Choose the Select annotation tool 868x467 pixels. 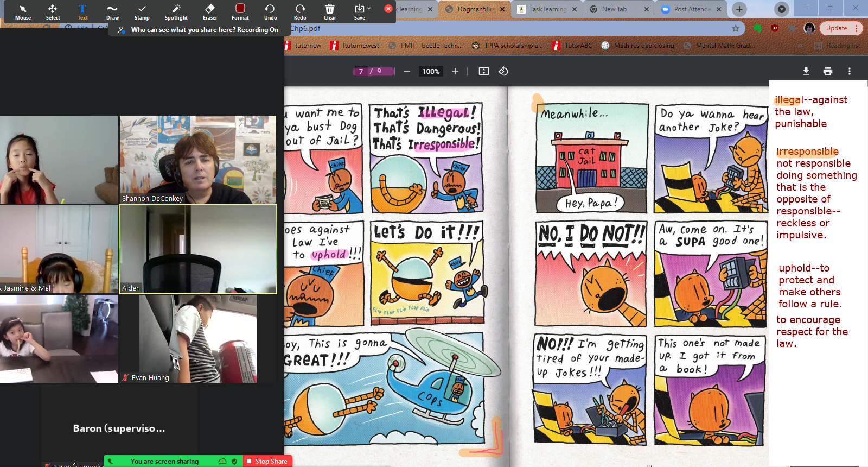coord(53,11)
